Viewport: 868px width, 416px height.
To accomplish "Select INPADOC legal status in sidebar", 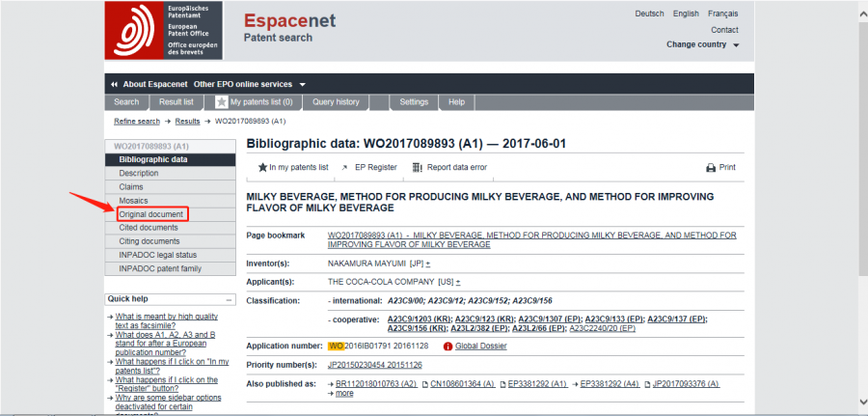I will click(x=170, y=255).
